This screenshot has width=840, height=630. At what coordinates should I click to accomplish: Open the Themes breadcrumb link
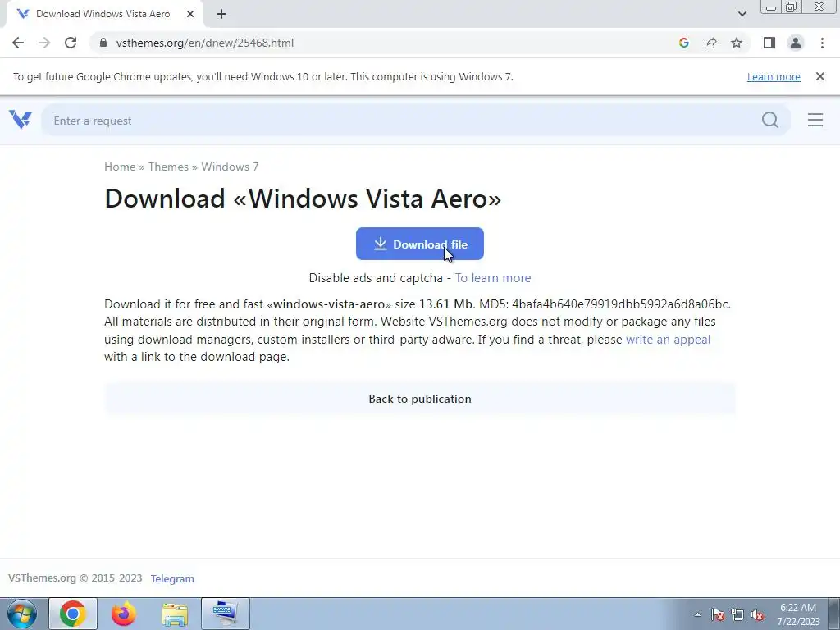(168, 167)
